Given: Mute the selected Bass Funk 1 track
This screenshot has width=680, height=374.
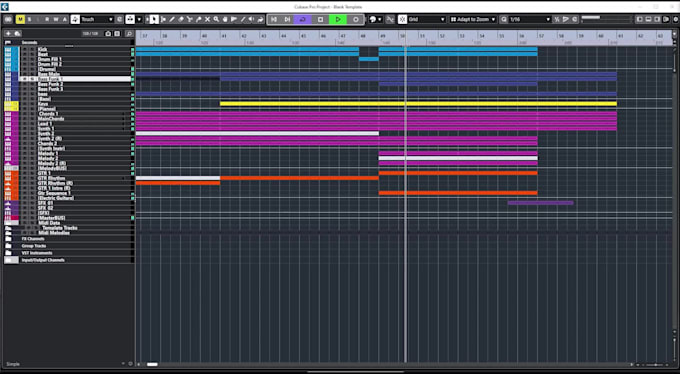Looking at the screenshot, I should [25, 79].
